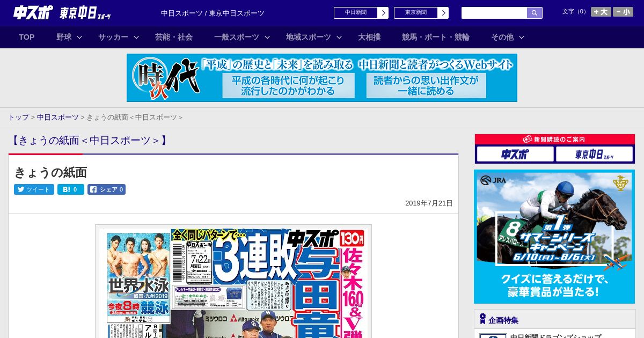Open 競馬・ボート・競輪 menu item
Screen dimensions: 644x338
tap(436, 37)
